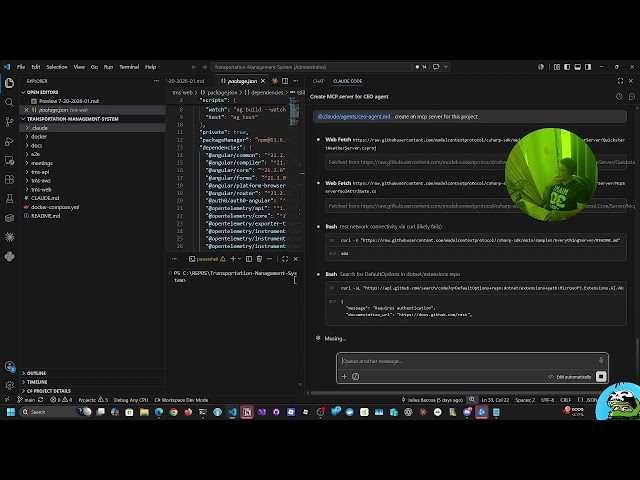The height and width of the screenshot is (480, 640).
Task: Open the Manage gear in the activity bar
Action: [9, 385]
